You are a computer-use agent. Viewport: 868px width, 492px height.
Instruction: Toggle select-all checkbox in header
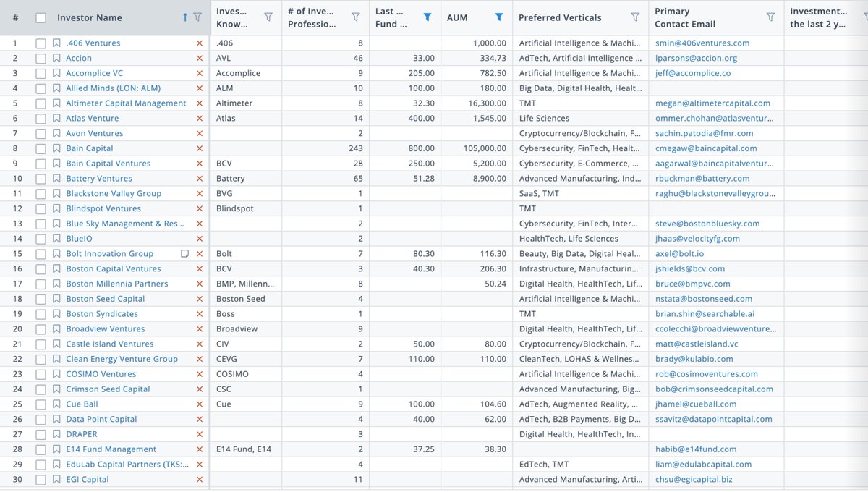pos(41,17)
